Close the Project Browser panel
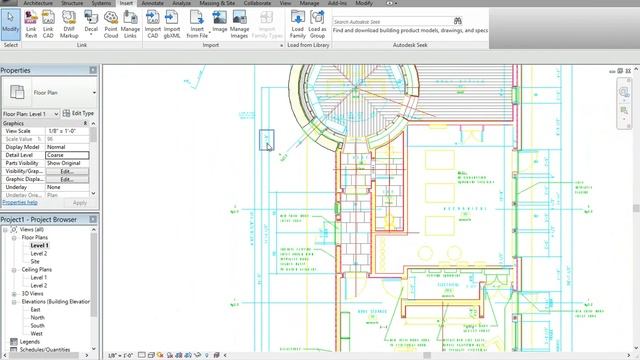This screenshot has width=640, height=360. coord(93,220)
